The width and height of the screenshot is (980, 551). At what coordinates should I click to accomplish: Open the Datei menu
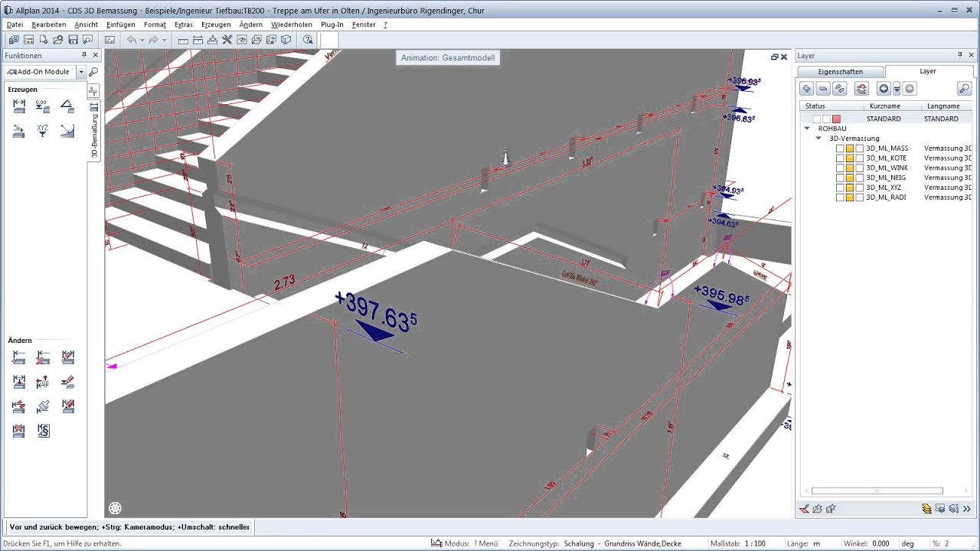click(15, 24)
